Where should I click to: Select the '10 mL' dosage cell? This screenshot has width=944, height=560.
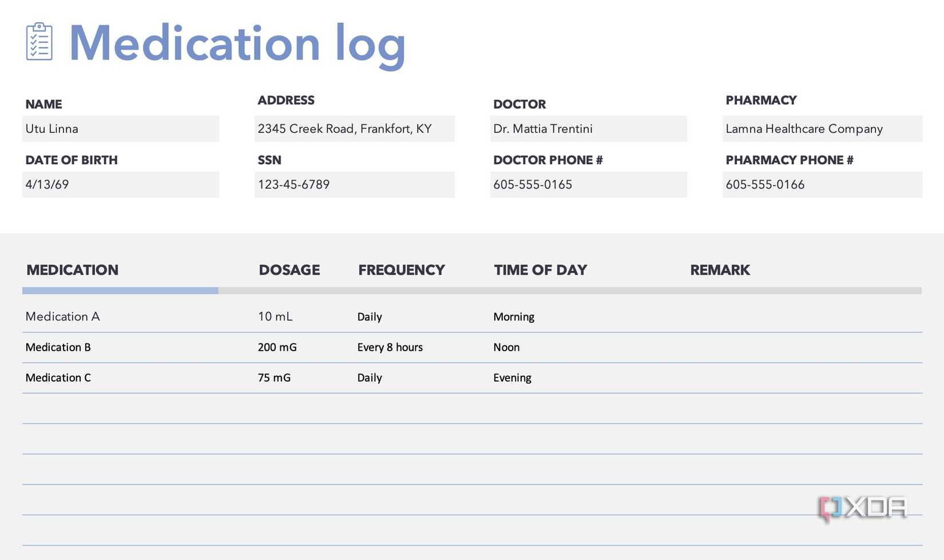click(275, 316)
